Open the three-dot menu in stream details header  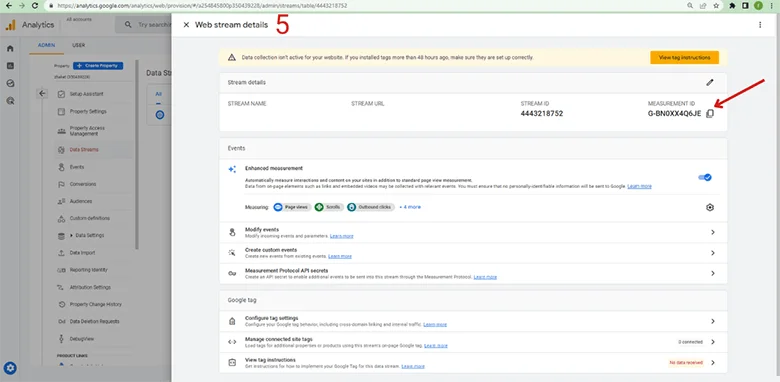coord(760,25)
